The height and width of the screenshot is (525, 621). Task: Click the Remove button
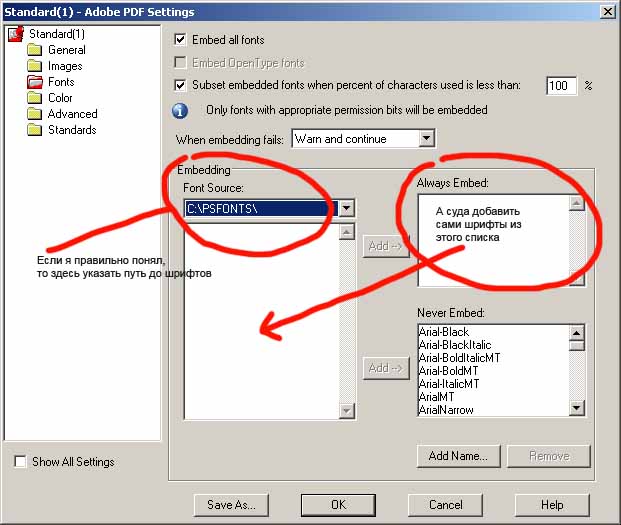(549, 456)
